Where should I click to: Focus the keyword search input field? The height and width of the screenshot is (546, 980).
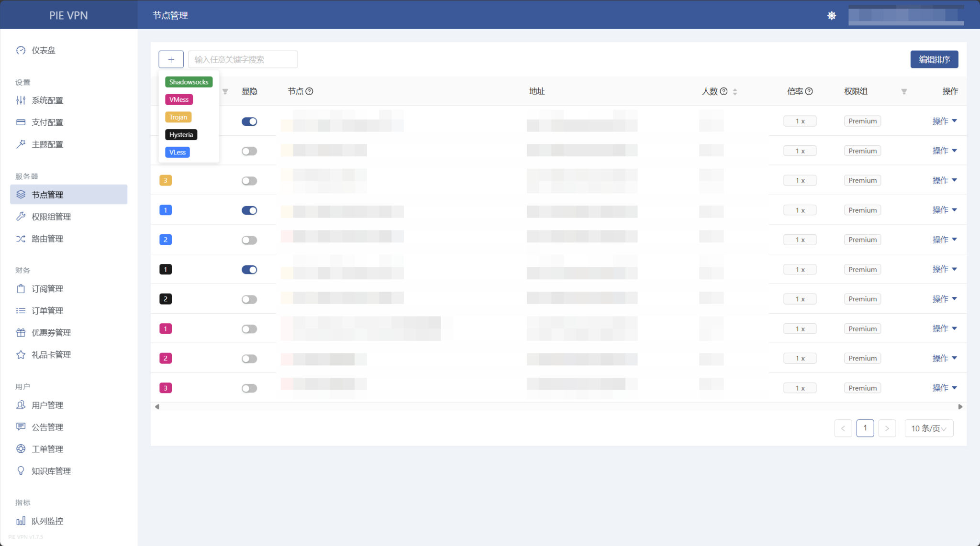click(243, 59)
